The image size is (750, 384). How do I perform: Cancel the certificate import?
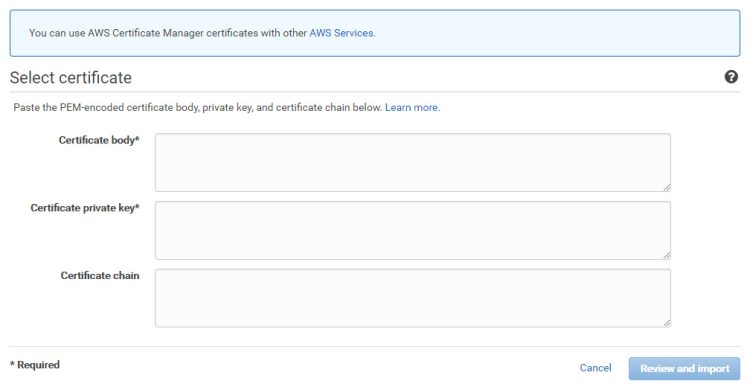596,368
